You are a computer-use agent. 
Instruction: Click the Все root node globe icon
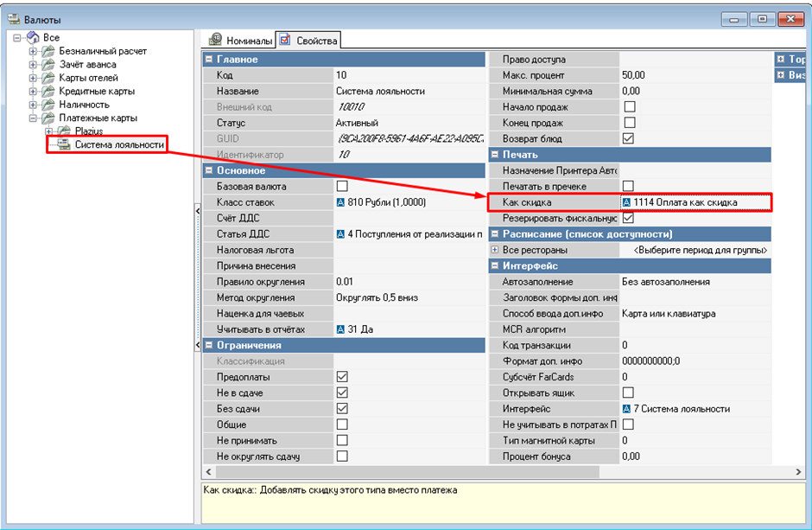[x=33, y=38]
